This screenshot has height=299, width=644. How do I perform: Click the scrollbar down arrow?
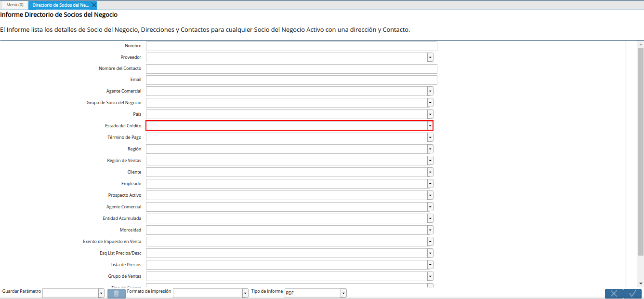click(641, 284)
